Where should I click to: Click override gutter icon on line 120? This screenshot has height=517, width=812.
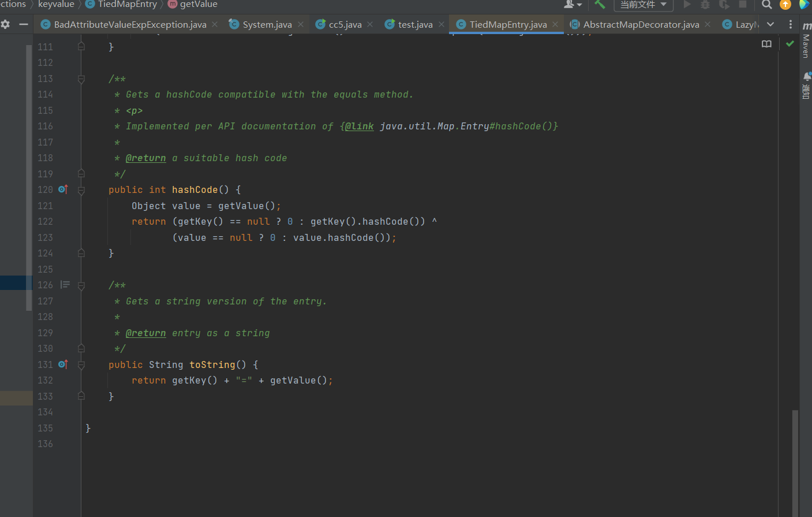63,189
